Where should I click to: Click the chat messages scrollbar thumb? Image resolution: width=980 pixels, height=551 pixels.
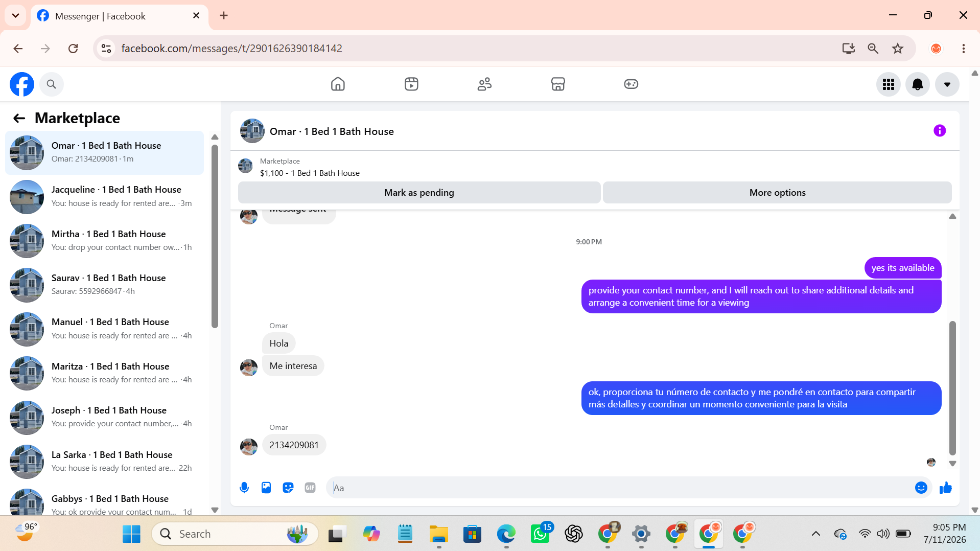coord(952,387)
